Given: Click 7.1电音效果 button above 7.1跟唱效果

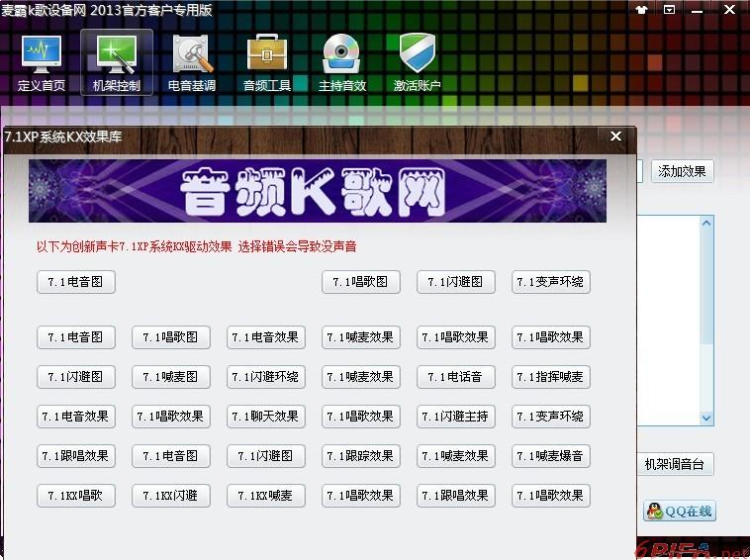Looking at the screenshot, I should click(76, 417).
